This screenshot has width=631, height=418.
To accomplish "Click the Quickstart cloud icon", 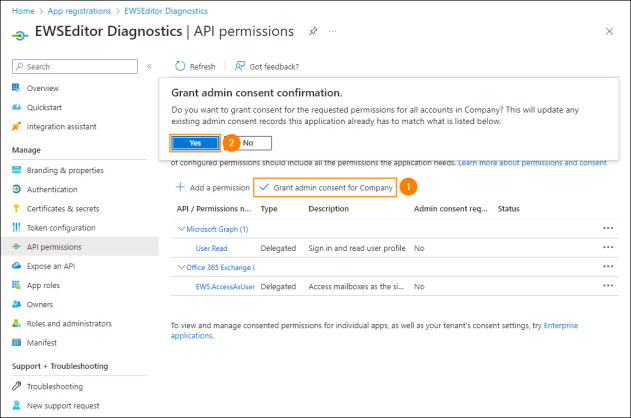I will pos(16,107).
